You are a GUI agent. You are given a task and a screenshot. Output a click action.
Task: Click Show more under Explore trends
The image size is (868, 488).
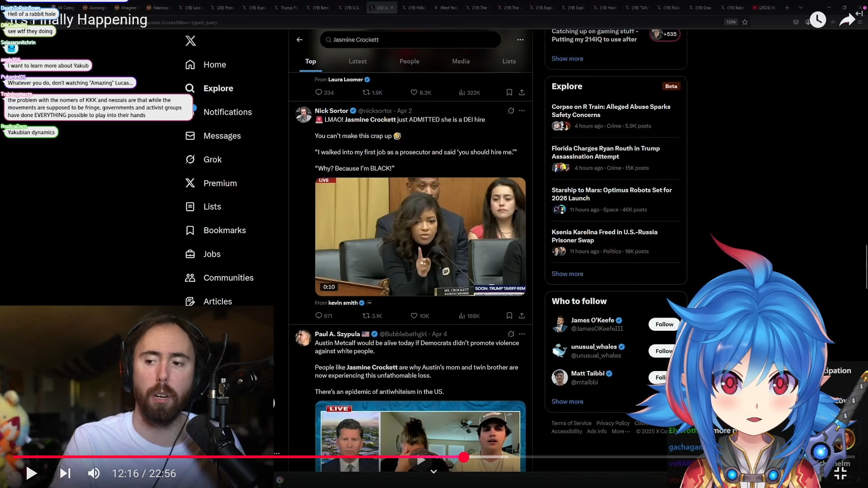pos(567,274)
